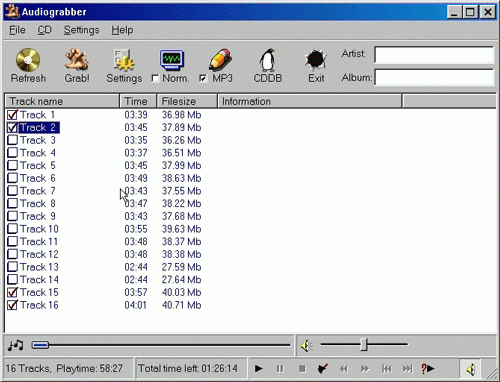Click the Normalize monitor icon
This screenshot has width=500, height=382.
pyautogui.click(x=172, y=60)
